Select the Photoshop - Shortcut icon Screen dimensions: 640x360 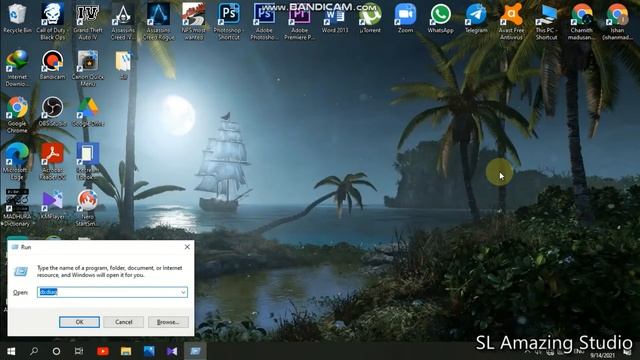coord(229,21)
